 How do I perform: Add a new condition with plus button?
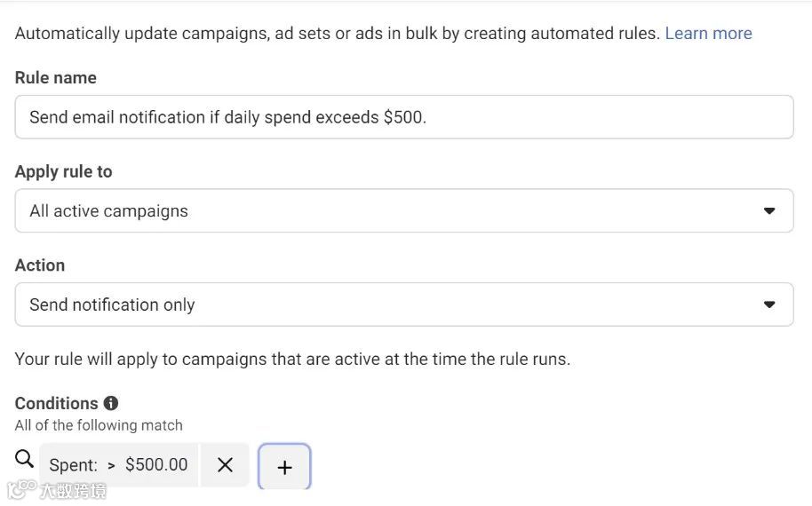284,467
